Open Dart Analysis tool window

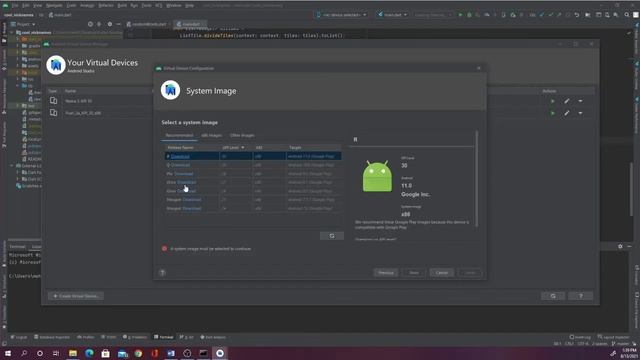click(x=213, y=337)
